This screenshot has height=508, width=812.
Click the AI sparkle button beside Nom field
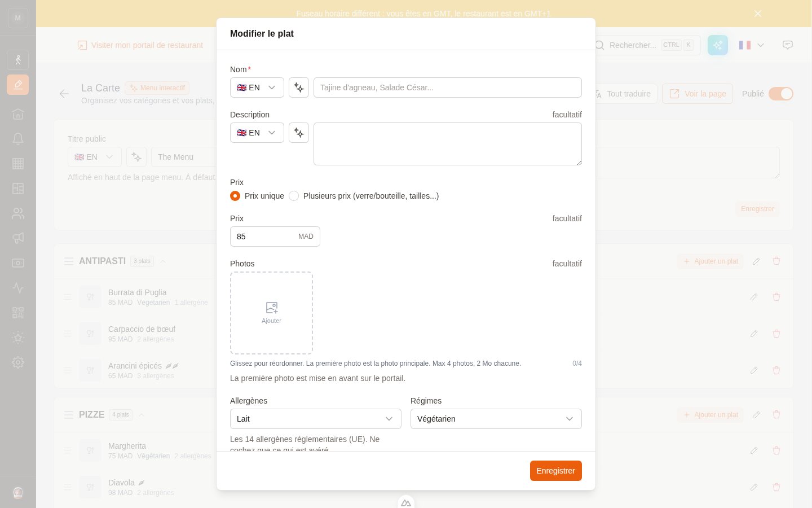(299, 87)
